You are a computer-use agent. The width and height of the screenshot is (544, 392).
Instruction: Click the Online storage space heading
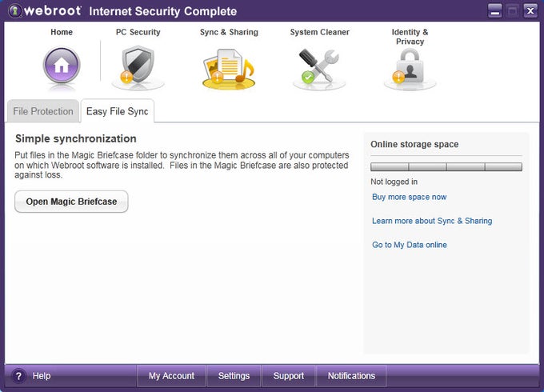pyautogui.click(x=414, y=144)
